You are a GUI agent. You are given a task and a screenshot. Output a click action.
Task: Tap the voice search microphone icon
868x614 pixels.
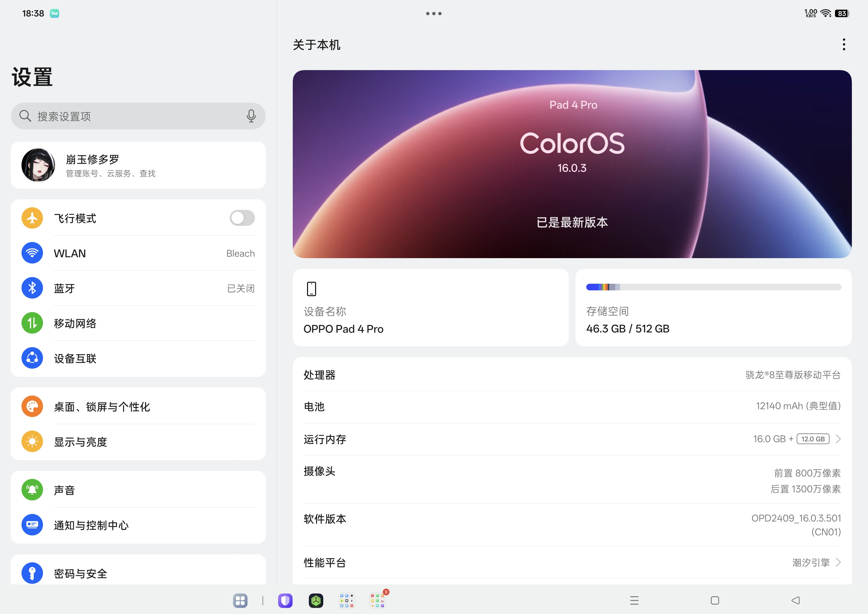coord(251,116)
